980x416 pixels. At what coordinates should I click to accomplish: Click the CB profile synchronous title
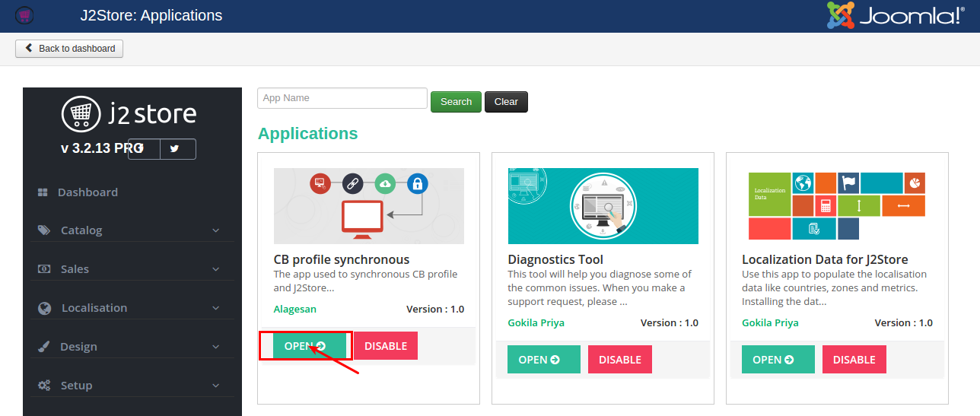342,259
